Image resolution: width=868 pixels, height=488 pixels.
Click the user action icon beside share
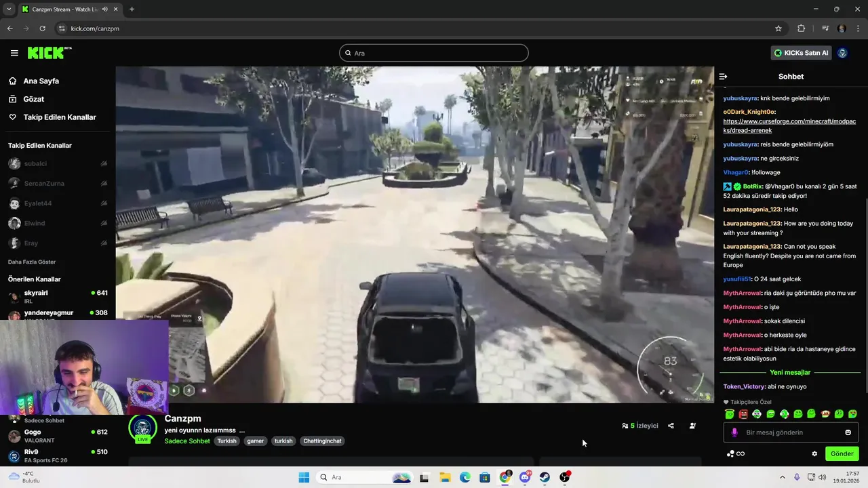(692, 426)
